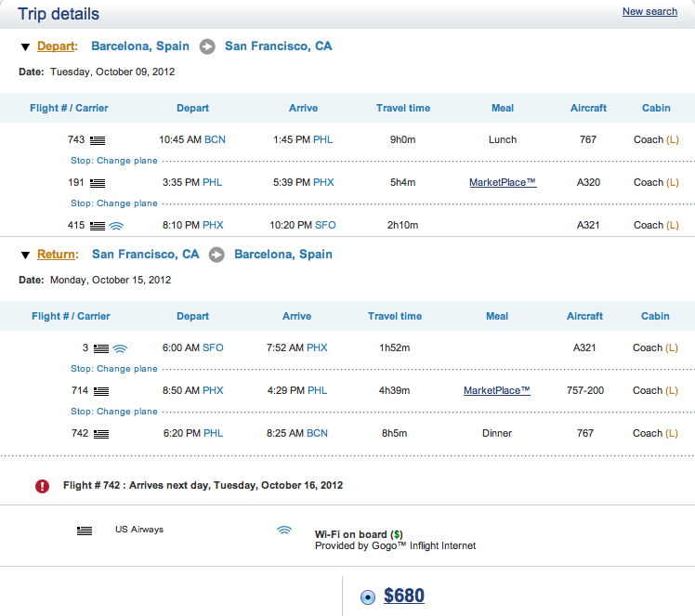The image size is (695, 616).
Task: Open the New search link
Action: pyautogui.click(x=649, y=11)
